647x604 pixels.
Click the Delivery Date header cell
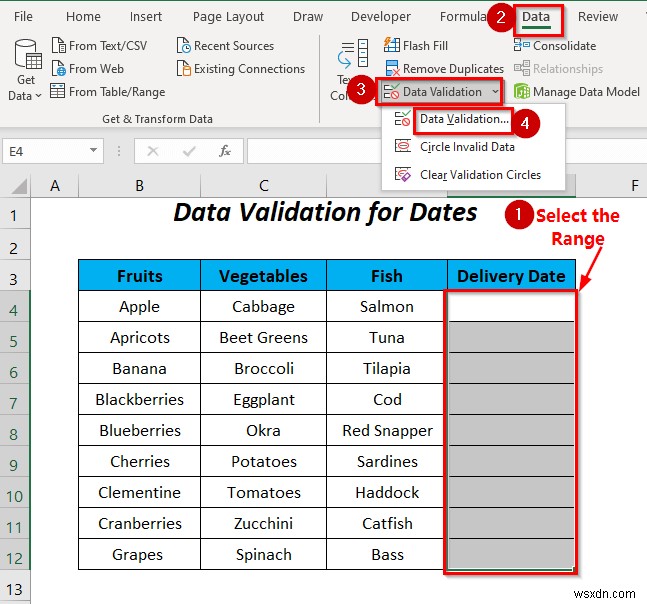pos(511,275)
